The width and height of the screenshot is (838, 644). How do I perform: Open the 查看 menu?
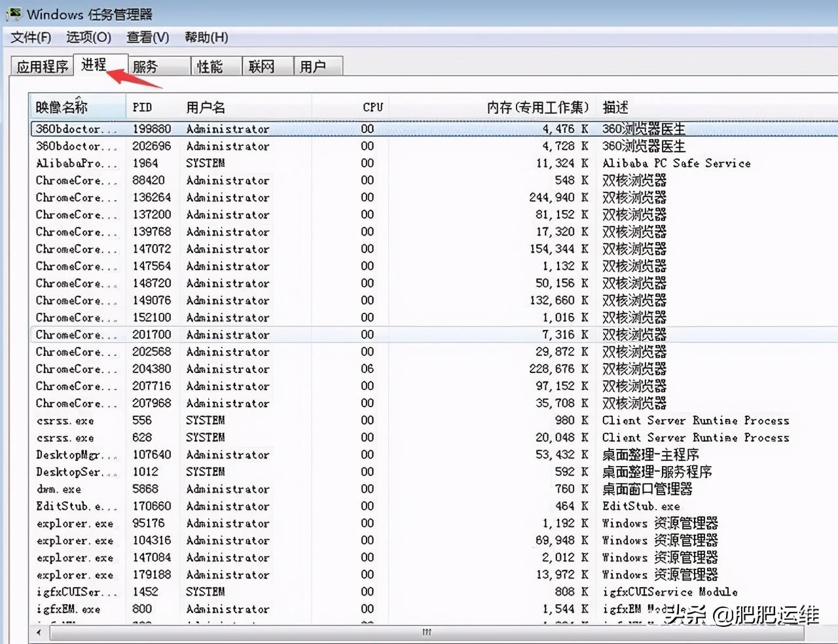[147, 37]
